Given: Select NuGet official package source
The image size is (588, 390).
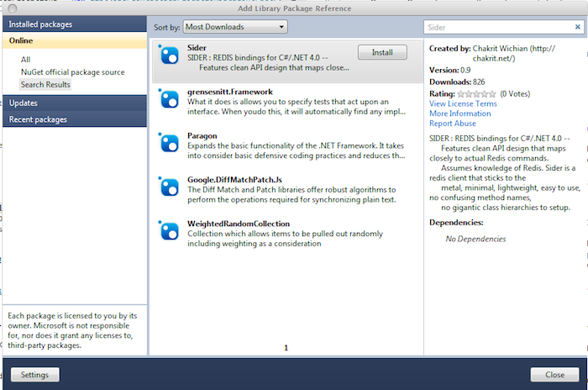Looking at the screenshot, I should tap(73, 72).
